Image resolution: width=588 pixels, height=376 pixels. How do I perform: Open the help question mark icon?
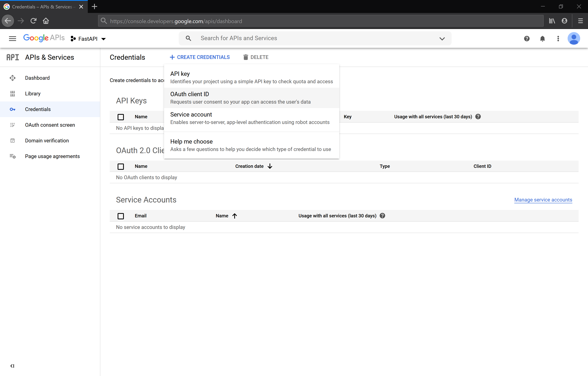527,39
